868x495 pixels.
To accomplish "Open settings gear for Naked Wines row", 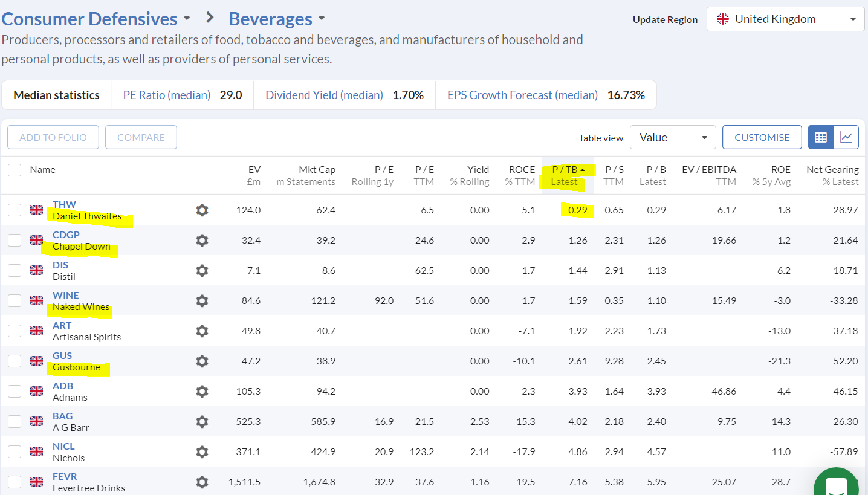I will tap(202, 301).
